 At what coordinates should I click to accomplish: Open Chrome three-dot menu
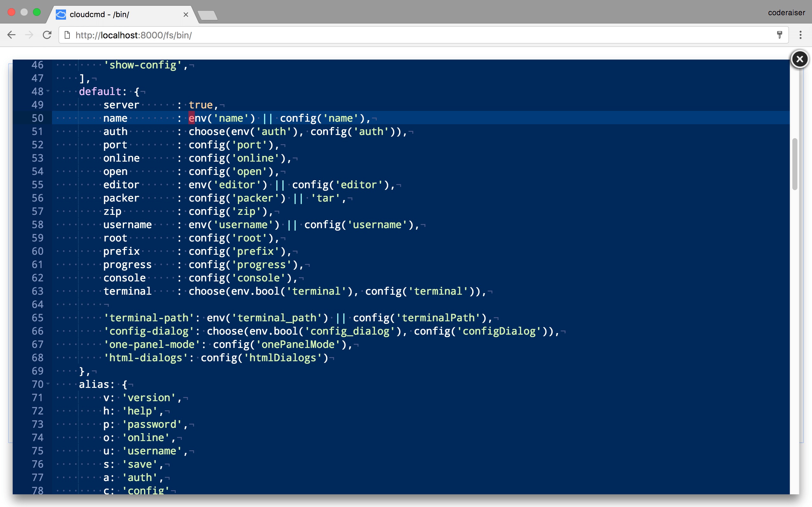[800, 35]
